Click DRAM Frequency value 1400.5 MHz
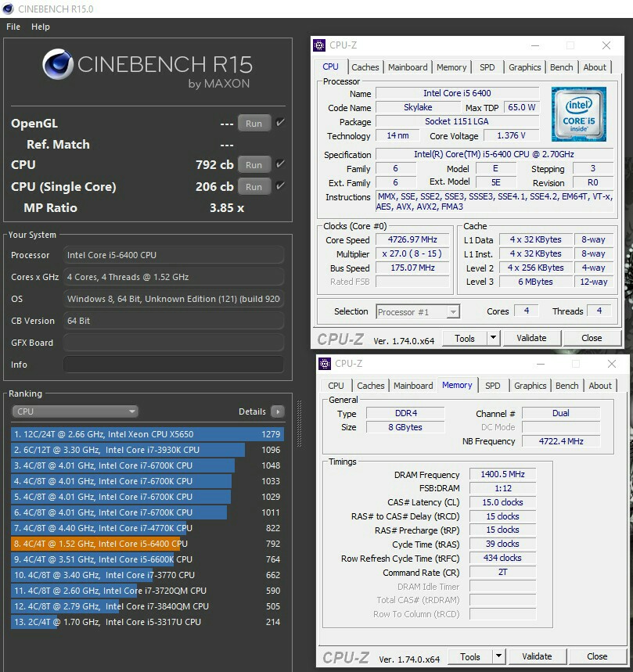 (x=502, y=474)
